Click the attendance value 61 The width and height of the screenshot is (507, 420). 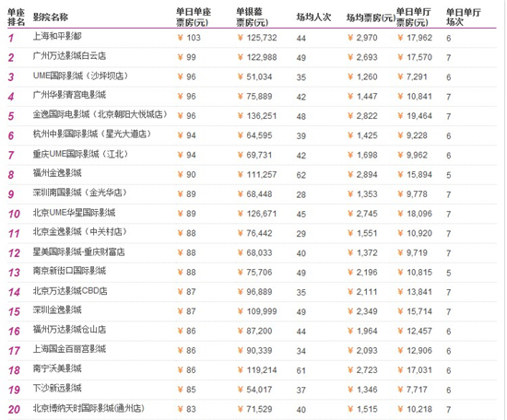[x=301, y=370]
